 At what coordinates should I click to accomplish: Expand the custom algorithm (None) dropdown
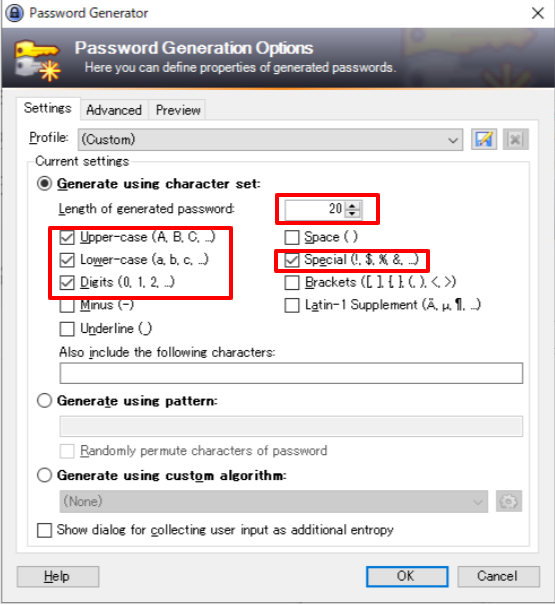click(x=274, y=501)
